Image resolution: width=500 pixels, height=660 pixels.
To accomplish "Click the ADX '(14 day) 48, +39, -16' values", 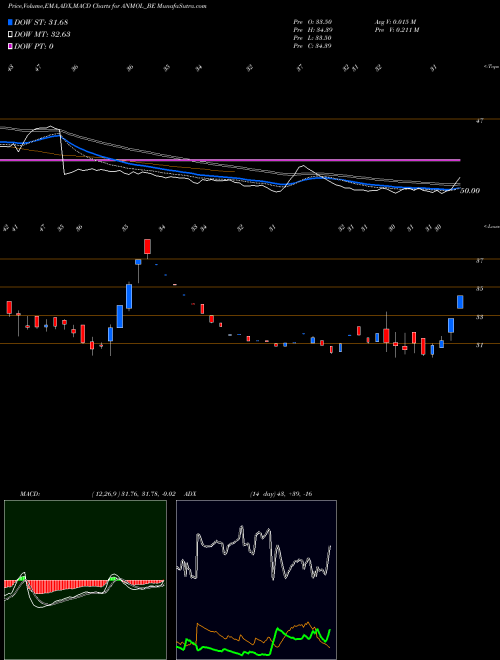I will pos(281,494).
